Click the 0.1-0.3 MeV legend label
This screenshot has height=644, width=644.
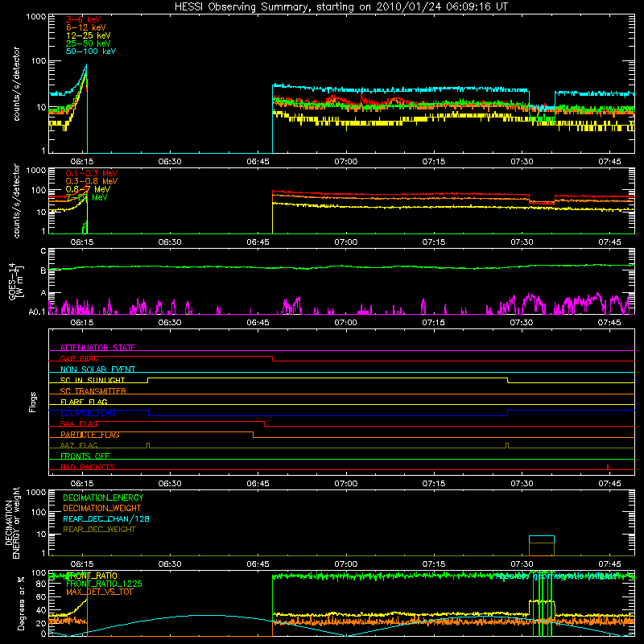click(x=92, y=173)
